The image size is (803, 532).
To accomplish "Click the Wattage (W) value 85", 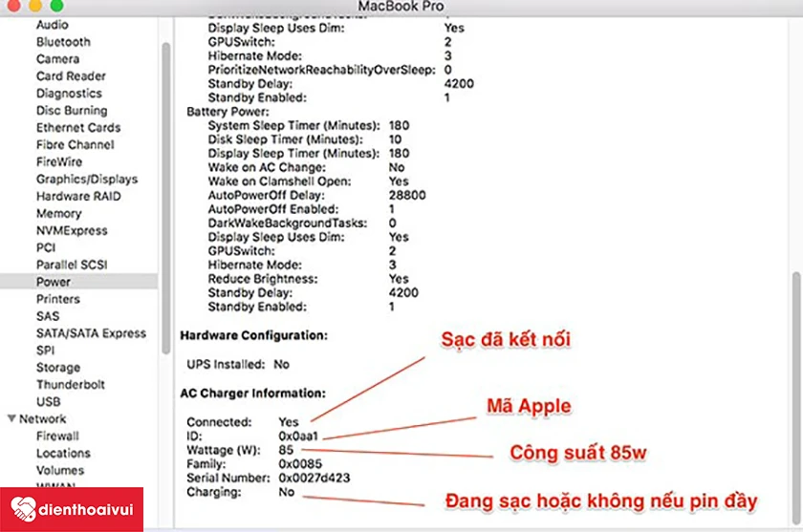I will [x=286, y=450].
